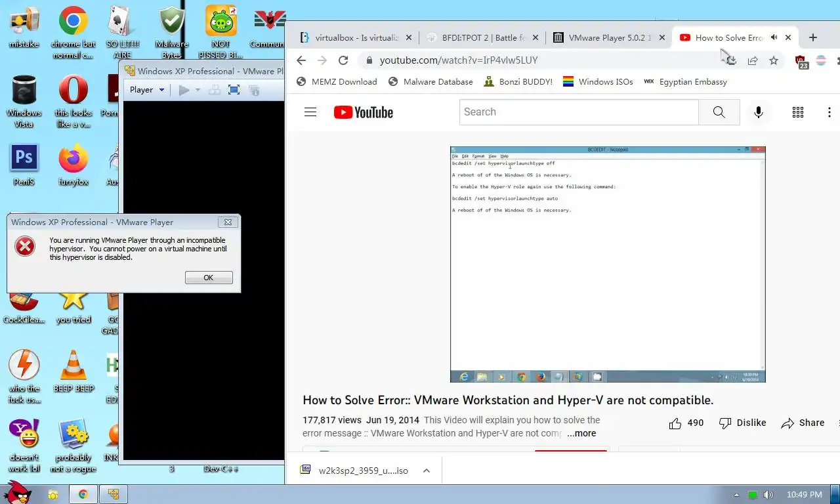Switch to the 'virtualbox - Is virtualiz' tab
The width and height of the screenshot is (840, 504).
[356, 37]
